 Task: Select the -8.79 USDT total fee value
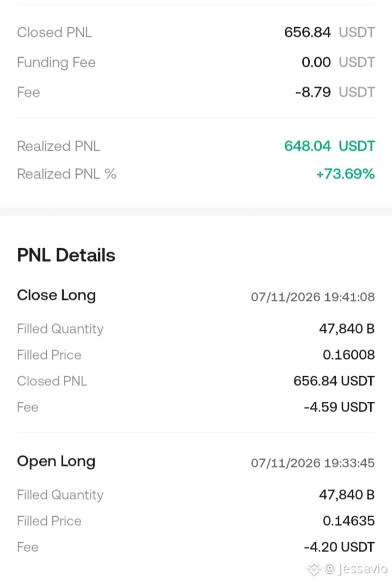click(x=335, y=92)
